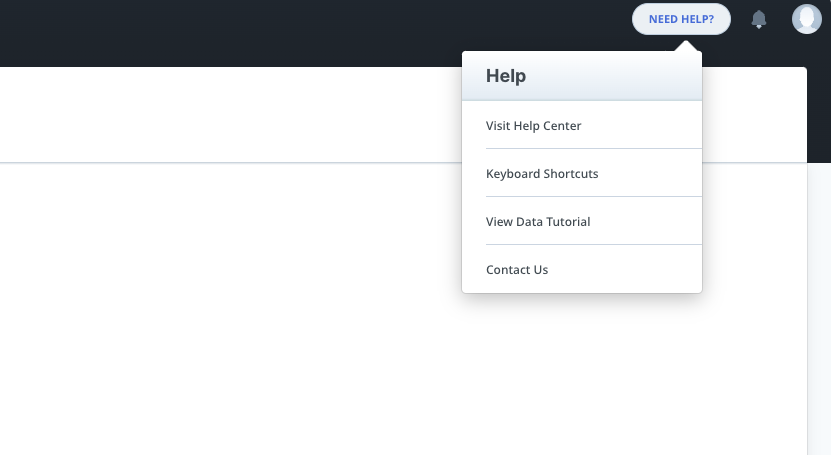Go to the Help Center link
831x455 pixels.
coord(533,126)
